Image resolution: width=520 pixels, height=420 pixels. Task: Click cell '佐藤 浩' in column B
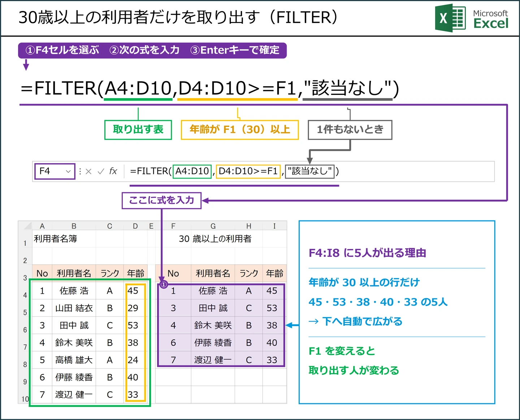[74, 291]
